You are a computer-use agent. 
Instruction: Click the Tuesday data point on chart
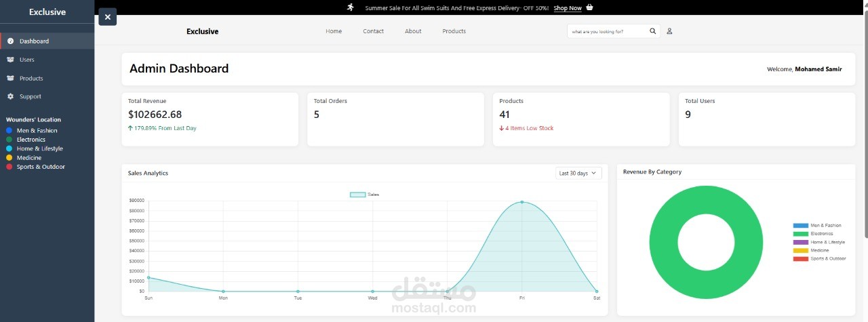[x=298, y=291]
